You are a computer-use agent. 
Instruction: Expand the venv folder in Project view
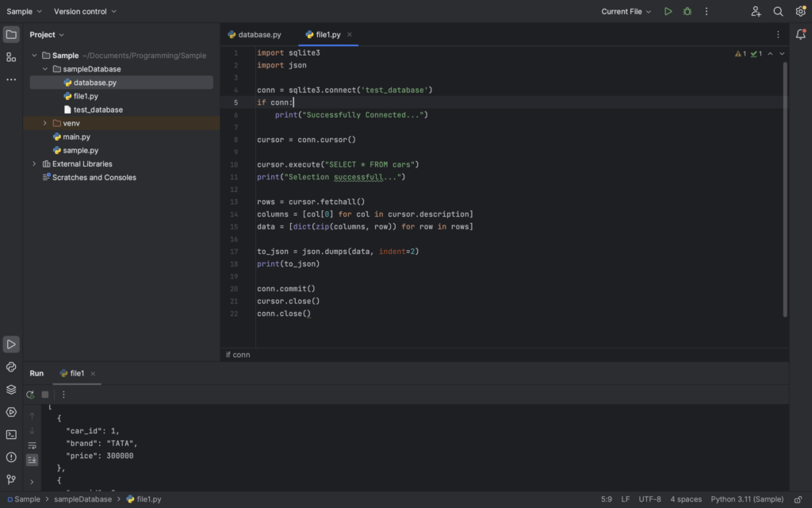46,123
